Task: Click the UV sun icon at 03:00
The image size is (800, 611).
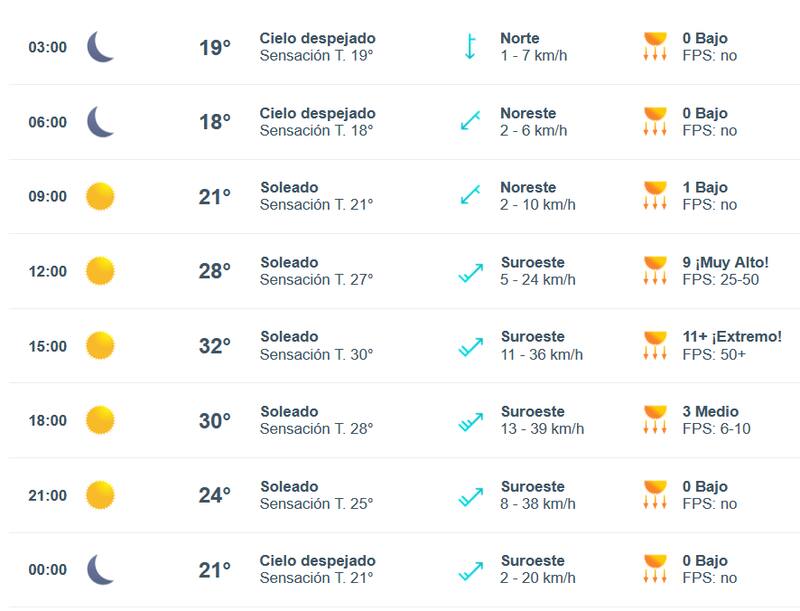Action: coord(655,47)
